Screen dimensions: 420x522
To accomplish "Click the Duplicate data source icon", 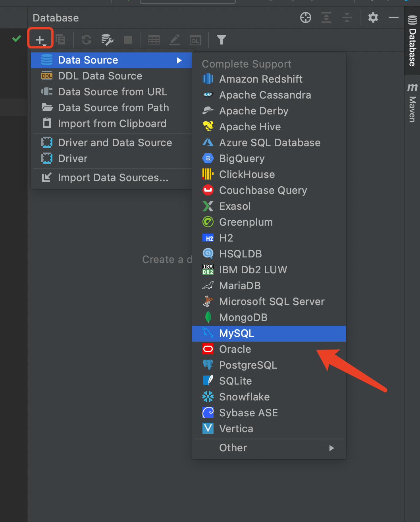I will [x=60, y=39].
